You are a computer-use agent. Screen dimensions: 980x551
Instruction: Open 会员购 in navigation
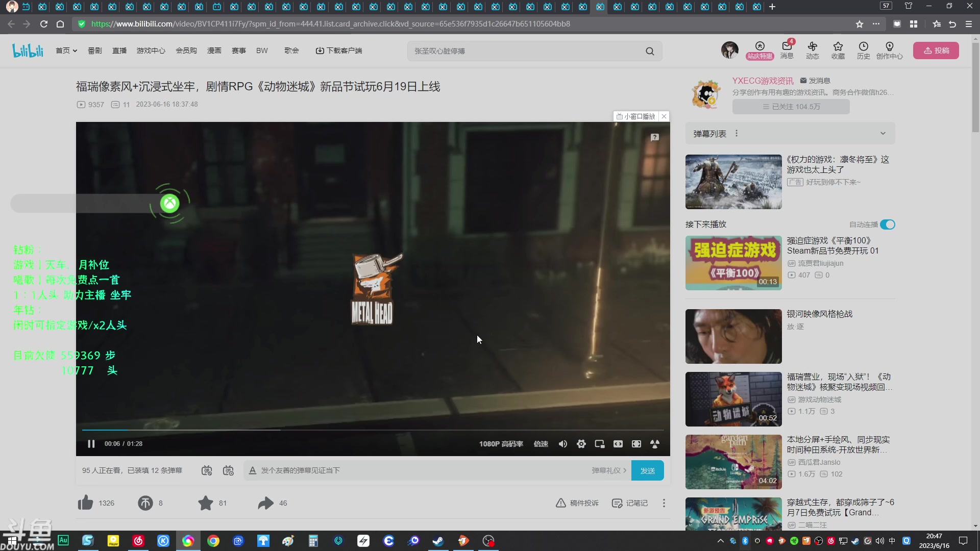click(186, 51)
